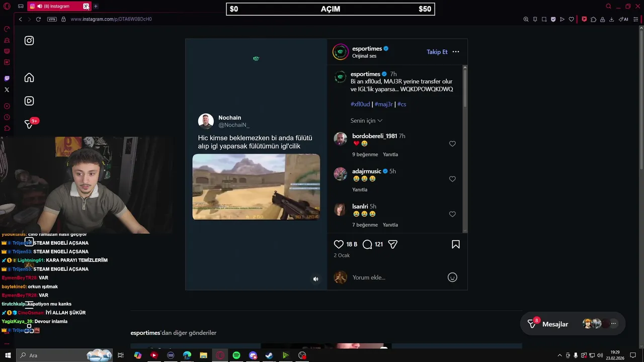Open a new browser tab with plus
The width and height of the screenshot is (644, 362).
(x=96, y=6)
